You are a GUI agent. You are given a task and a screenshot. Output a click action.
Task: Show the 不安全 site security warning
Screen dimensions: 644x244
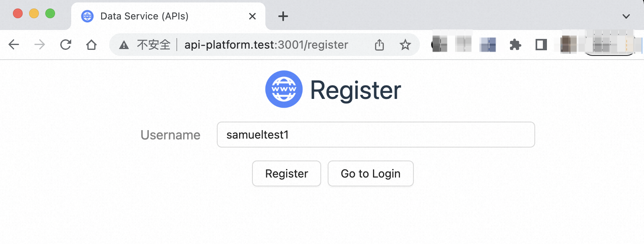pos(145,45)
